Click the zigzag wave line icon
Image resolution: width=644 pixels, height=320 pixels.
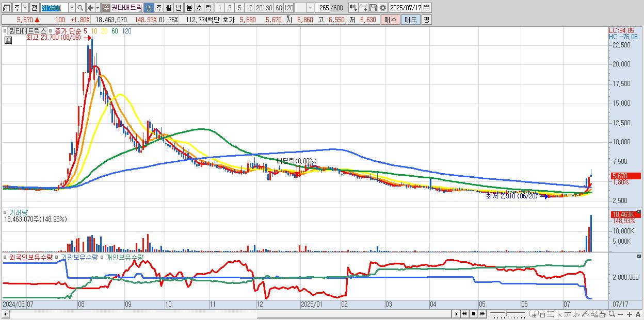coord(577,314)
